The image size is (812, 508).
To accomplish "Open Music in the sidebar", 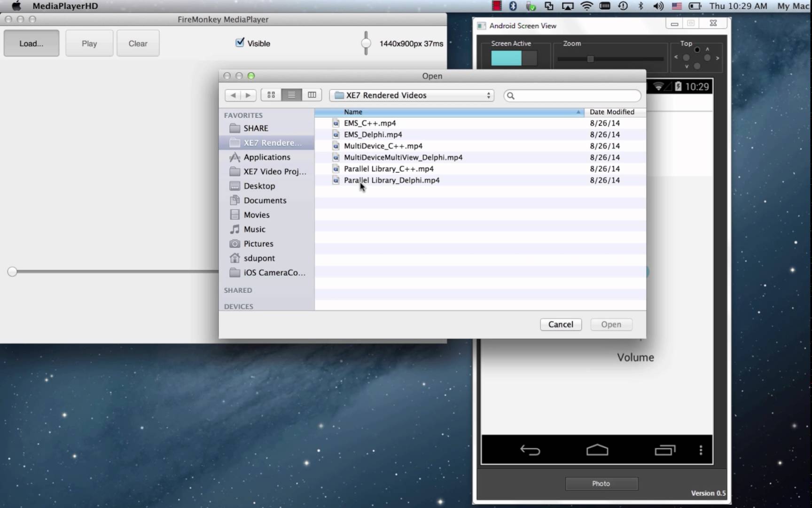I will tap(266, 229).
